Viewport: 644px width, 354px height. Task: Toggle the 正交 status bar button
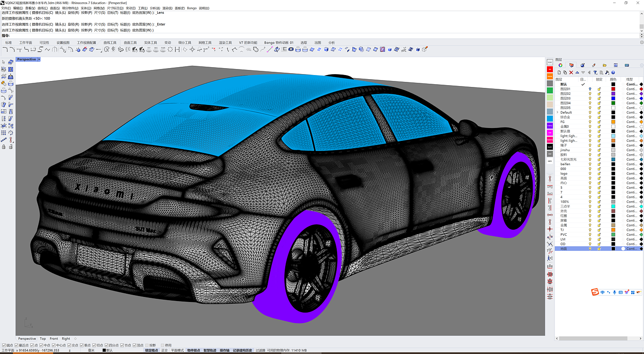[164, 350]
